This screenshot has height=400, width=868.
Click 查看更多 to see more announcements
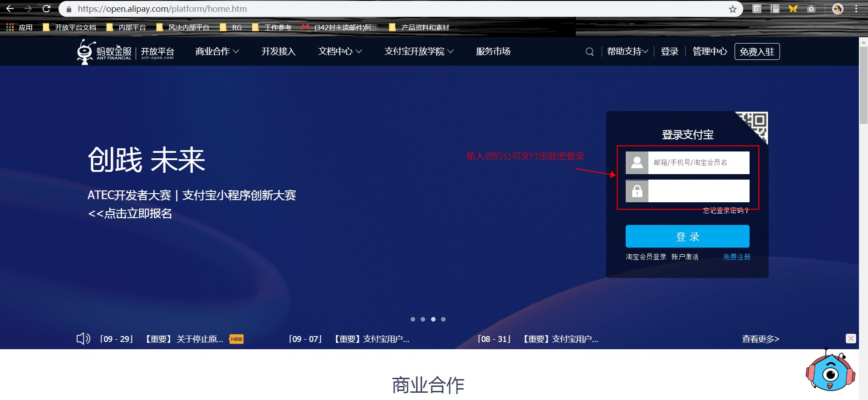pos(760,339)
